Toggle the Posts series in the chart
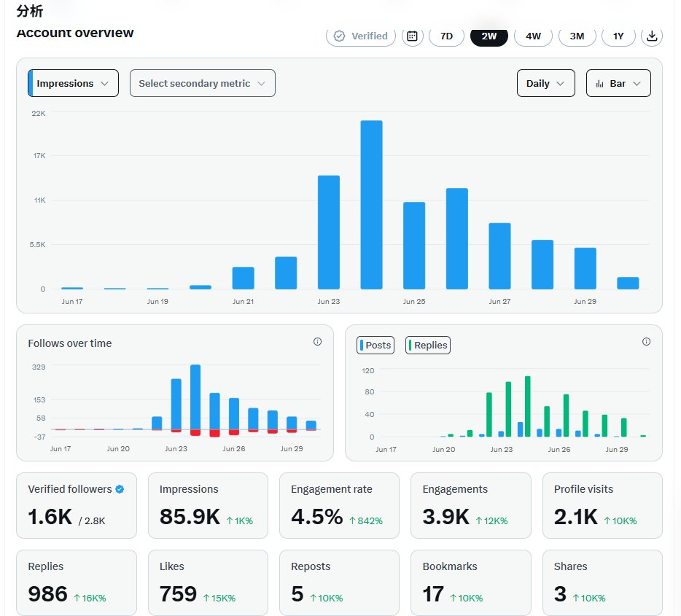 click(375, 345)
